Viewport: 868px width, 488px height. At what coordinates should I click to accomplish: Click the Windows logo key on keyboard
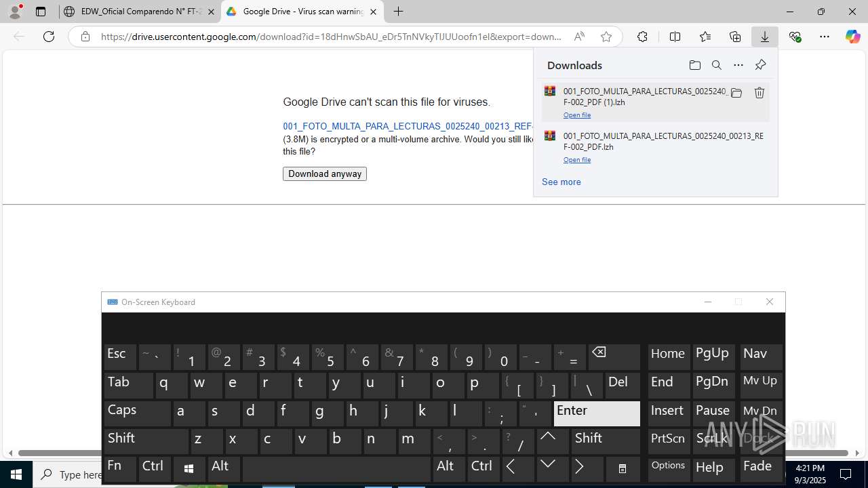click(189, 469)
